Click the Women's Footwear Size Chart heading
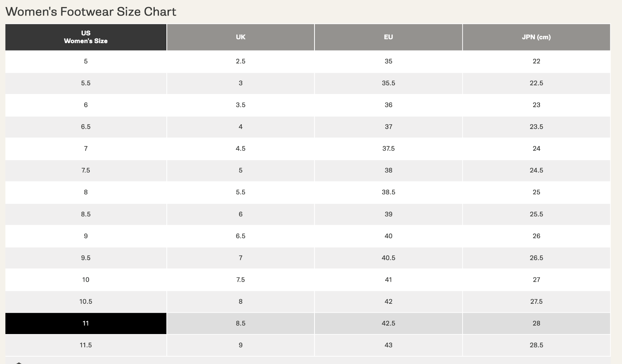 click(x=91, y=12)
